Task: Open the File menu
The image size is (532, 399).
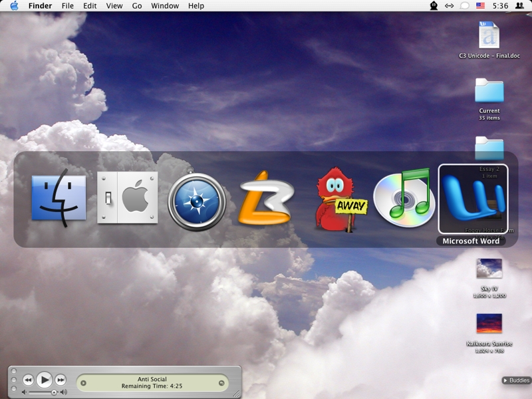Action: coord(68,6)
